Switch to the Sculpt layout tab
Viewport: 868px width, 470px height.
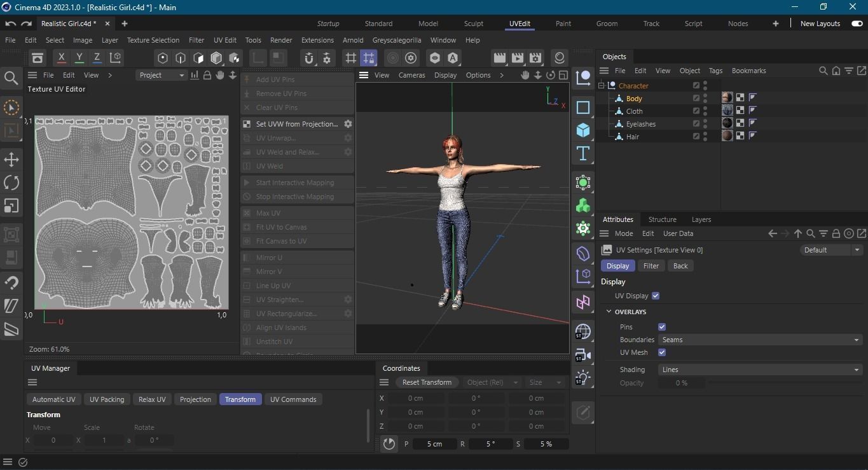coord(473,24)
